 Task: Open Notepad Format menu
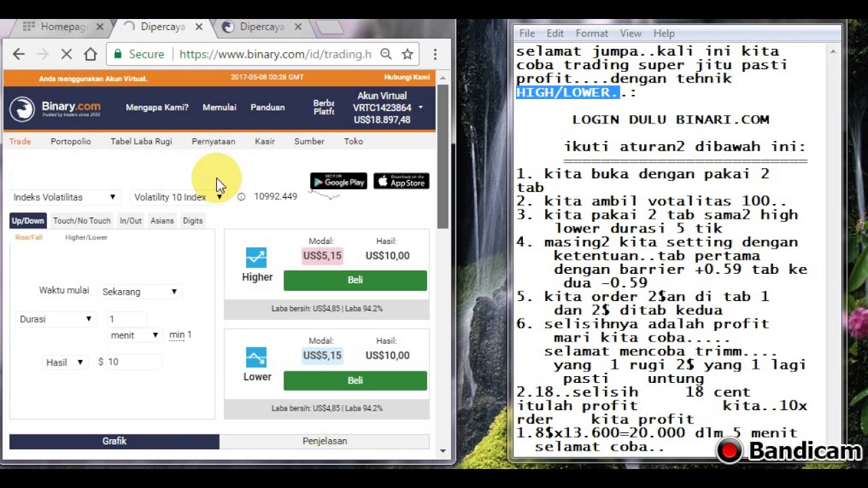[x=592, y=33]
